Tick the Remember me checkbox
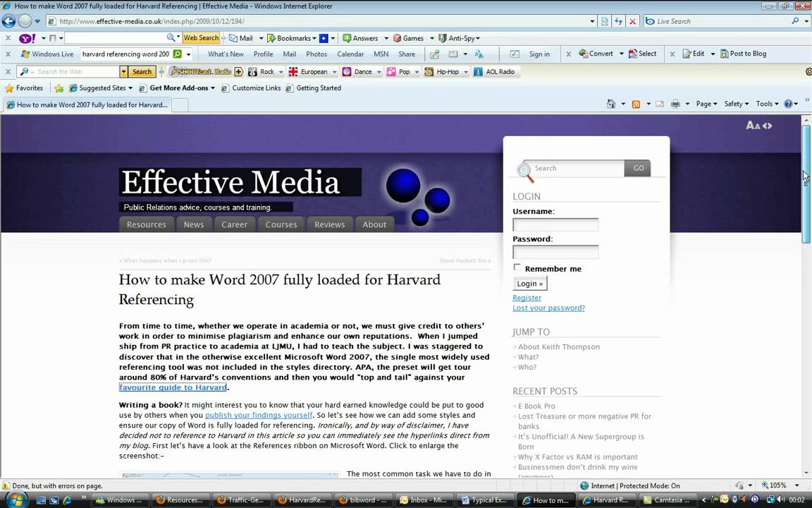 tap(517, 267)
